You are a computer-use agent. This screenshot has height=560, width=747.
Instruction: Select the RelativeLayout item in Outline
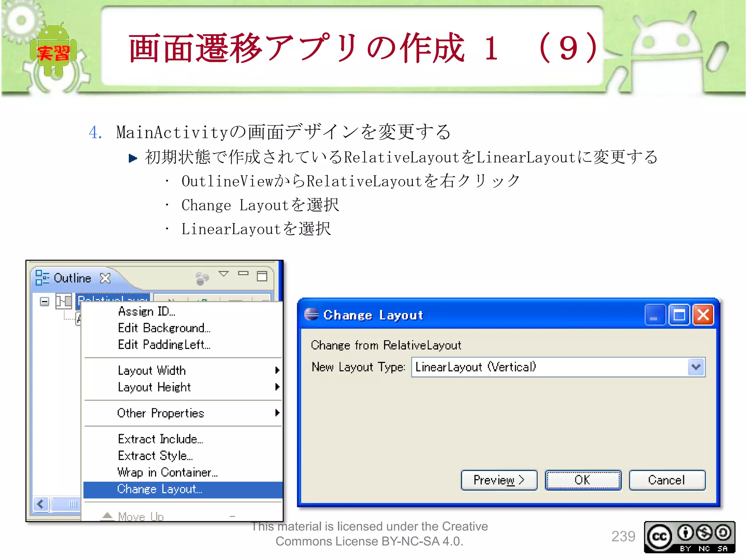point(113,298)
